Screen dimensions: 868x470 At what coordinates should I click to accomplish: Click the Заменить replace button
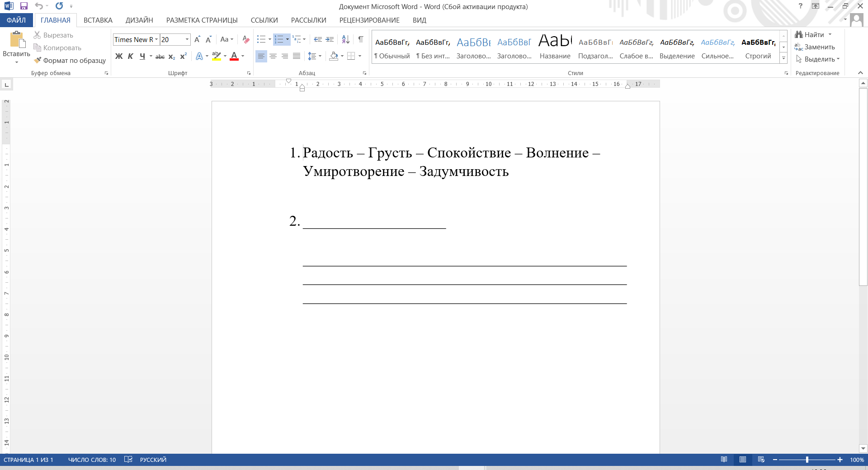pos(815,47)
